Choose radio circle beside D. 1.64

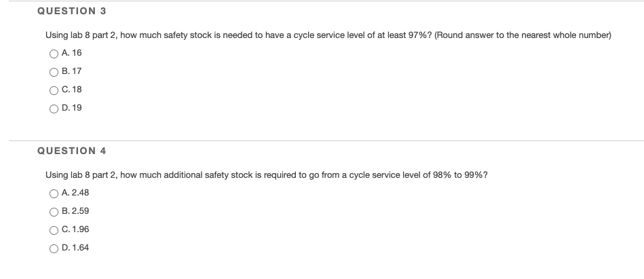(54, 248)
